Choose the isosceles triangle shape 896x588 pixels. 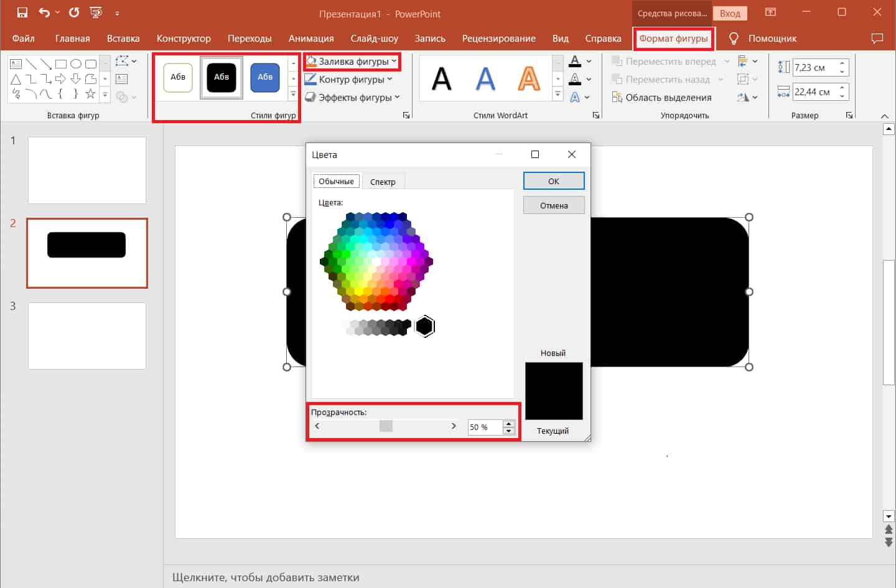(16, 79)
